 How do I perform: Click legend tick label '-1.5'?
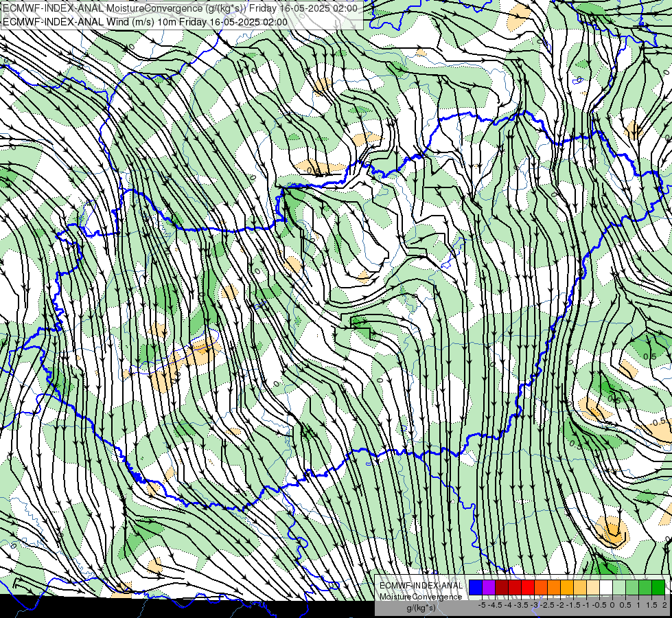coord(574,605)
